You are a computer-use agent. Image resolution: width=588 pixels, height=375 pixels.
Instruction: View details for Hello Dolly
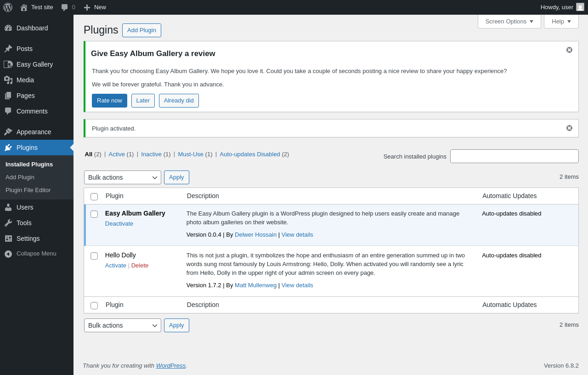297,285
